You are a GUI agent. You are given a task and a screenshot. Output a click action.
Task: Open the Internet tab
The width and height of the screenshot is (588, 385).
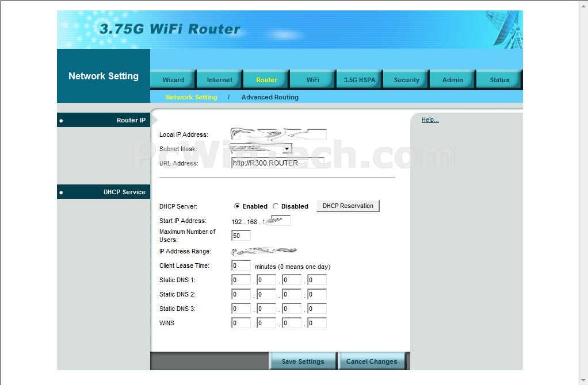click(220, 80)
